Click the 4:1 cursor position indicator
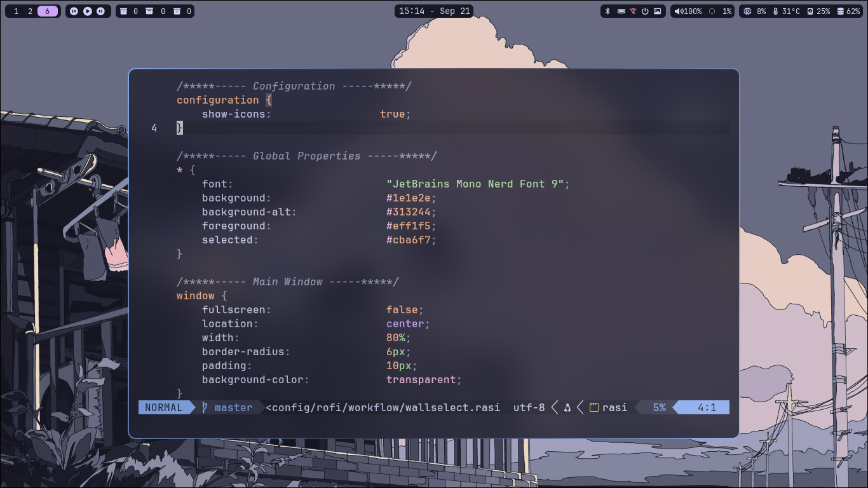868x488 pixels. [707, 407]
